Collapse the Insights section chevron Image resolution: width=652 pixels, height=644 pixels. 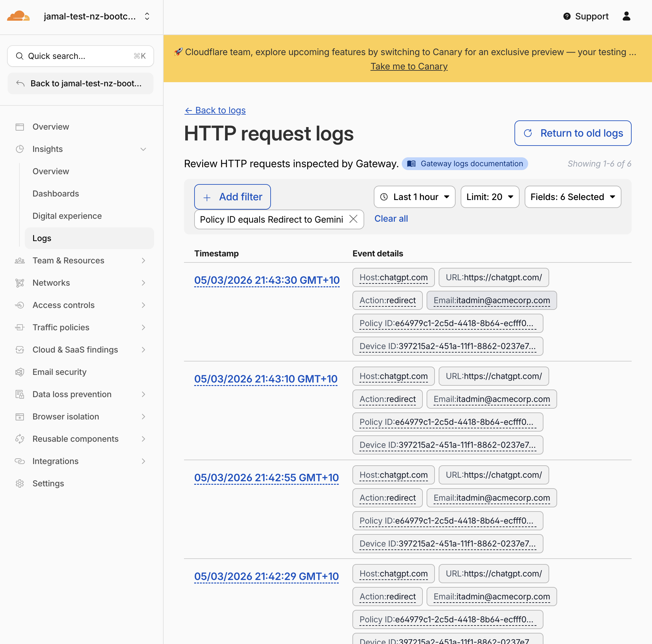[144, 149]
